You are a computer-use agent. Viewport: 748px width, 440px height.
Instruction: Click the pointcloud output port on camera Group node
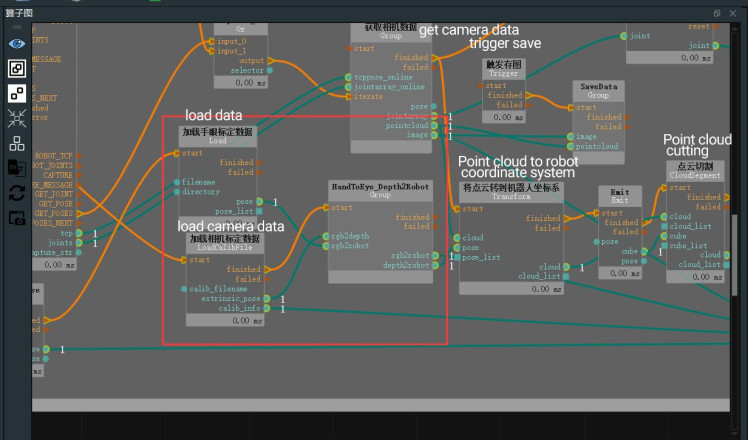click(x=434, y=126)
